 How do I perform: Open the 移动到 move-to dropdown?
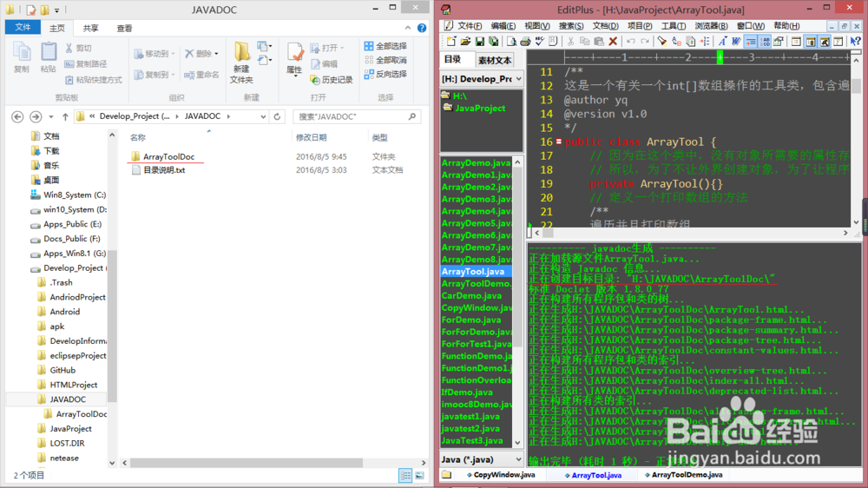(x=174, y=55)
